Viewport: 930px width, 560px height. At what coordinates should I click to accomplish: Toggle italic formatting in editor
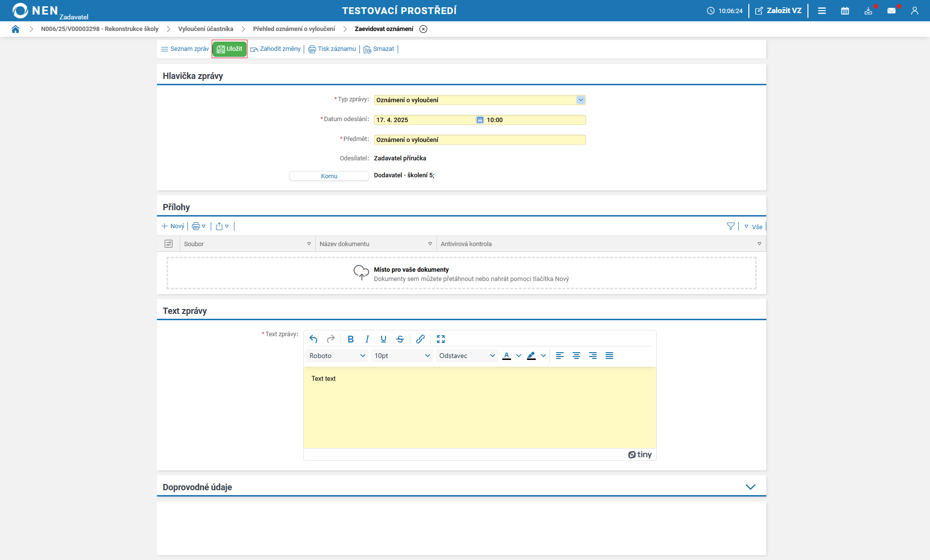[367, 339]
